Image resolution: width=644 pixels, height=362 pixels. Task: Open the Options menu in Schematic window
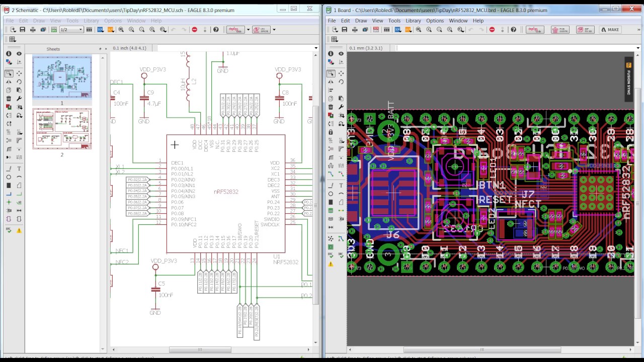(113, 21)
